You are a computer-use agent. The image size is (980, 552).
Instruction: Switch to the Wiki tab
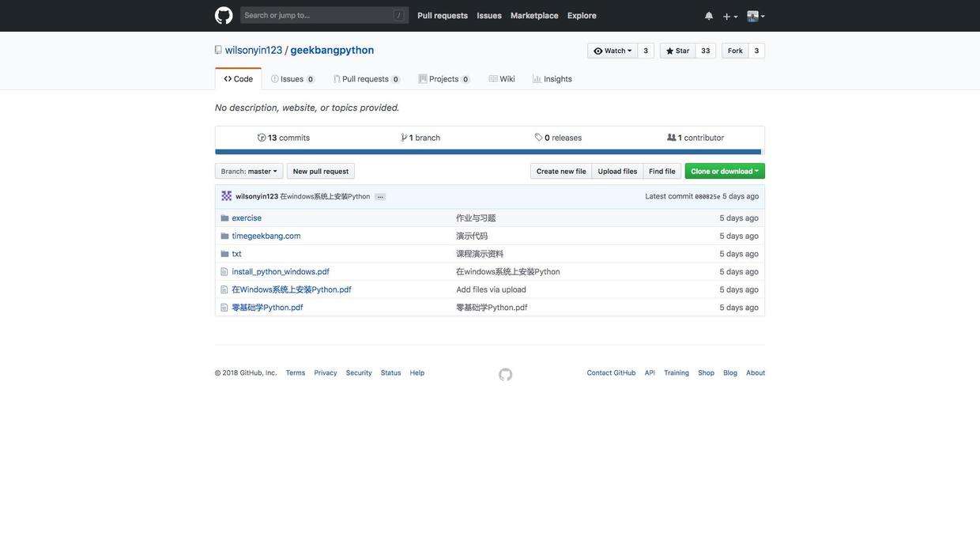tap(502, 79)
